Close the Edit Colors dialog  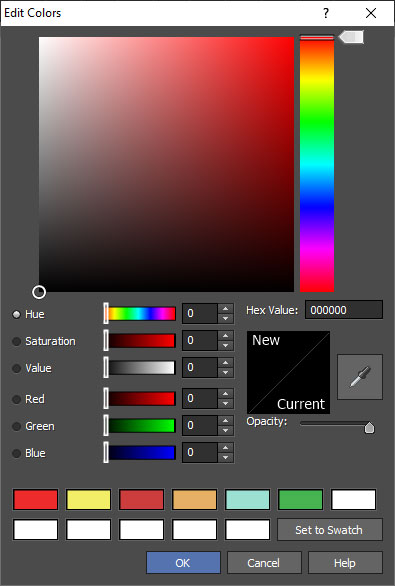(x=371, y=13)
